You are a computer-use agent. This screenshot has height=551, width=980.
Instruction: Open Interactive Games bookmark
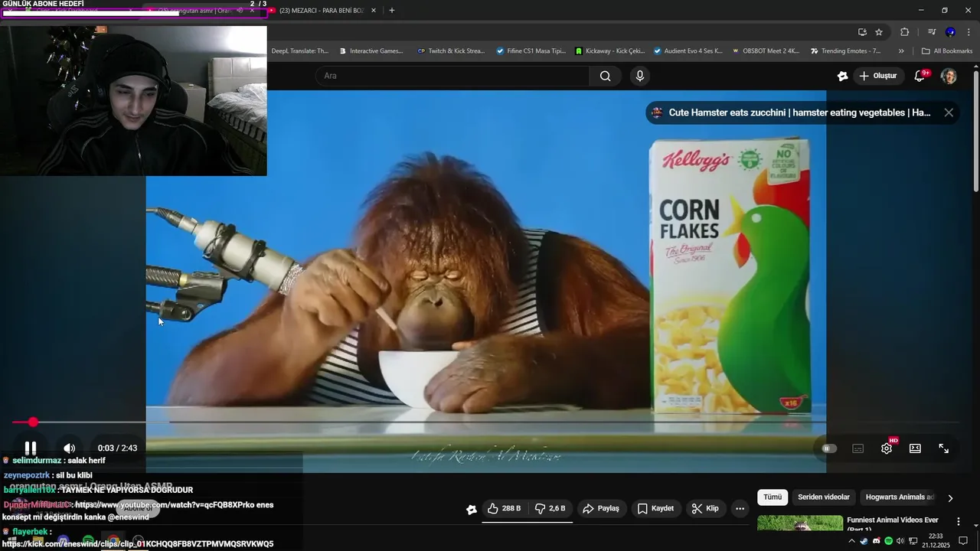click(371, 51)
